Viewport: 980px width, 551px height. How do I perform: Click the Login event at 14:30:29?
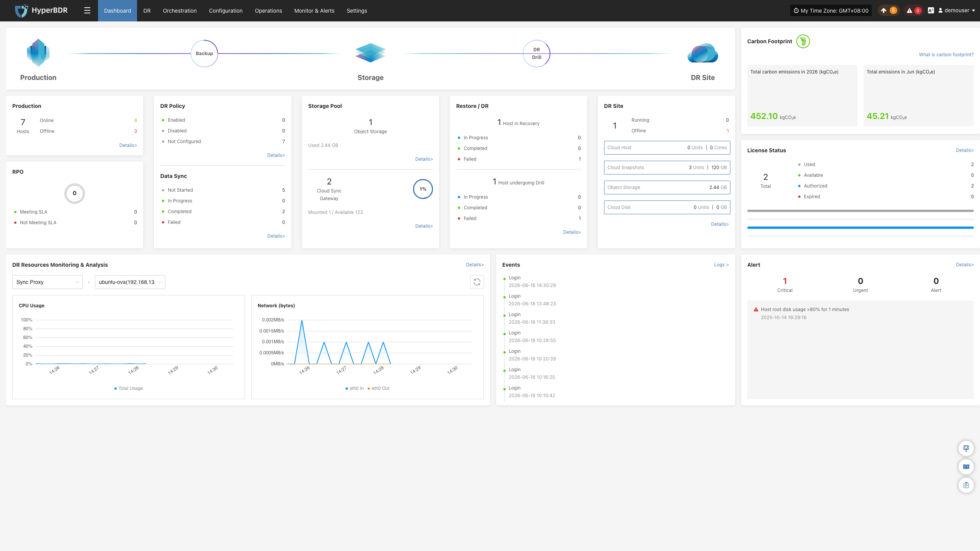tap(532, 282)
